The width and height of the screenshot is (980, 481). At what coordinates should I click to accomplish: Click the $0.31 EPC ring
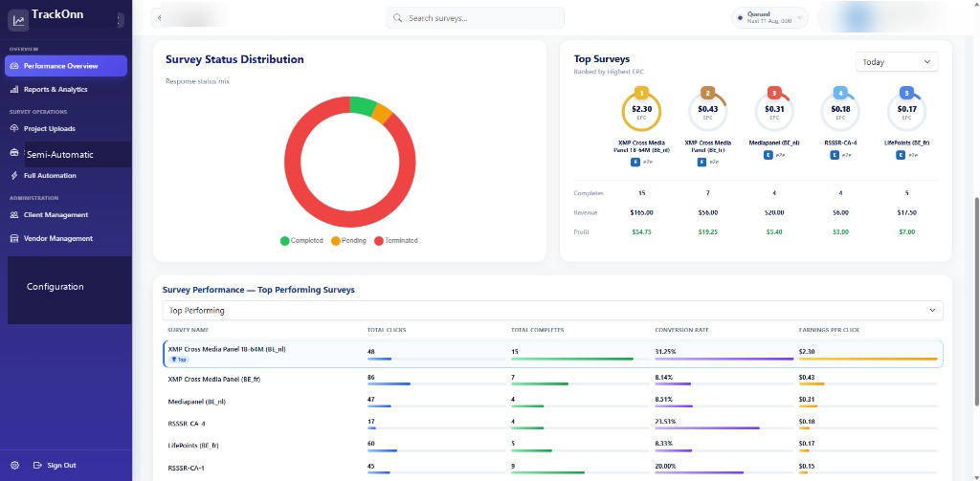(x=773, y=113)
